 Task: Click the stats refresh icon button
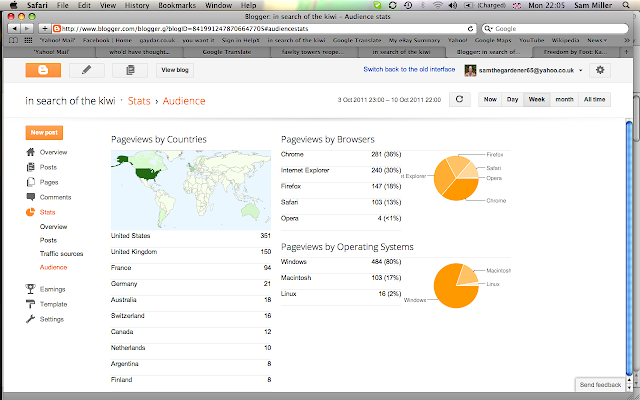pos(460,99)
